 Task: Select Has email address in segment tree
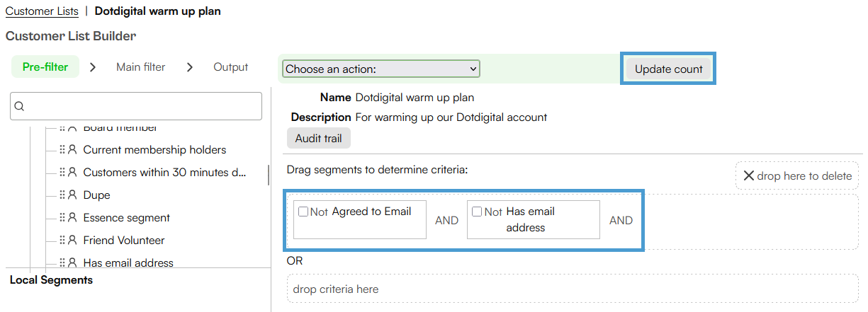(128, 263)
